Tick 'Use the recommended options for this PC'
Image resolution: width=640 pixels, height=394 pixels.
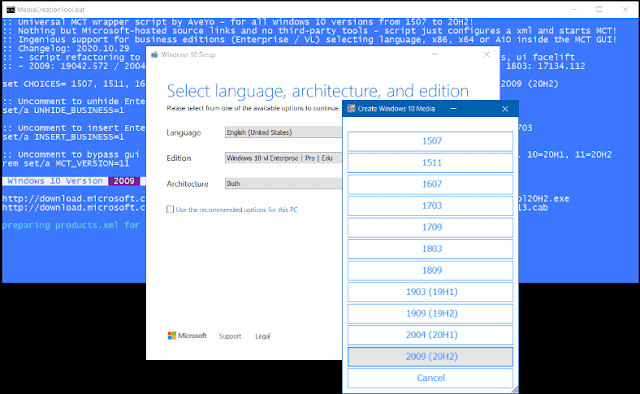pos(170,209)
